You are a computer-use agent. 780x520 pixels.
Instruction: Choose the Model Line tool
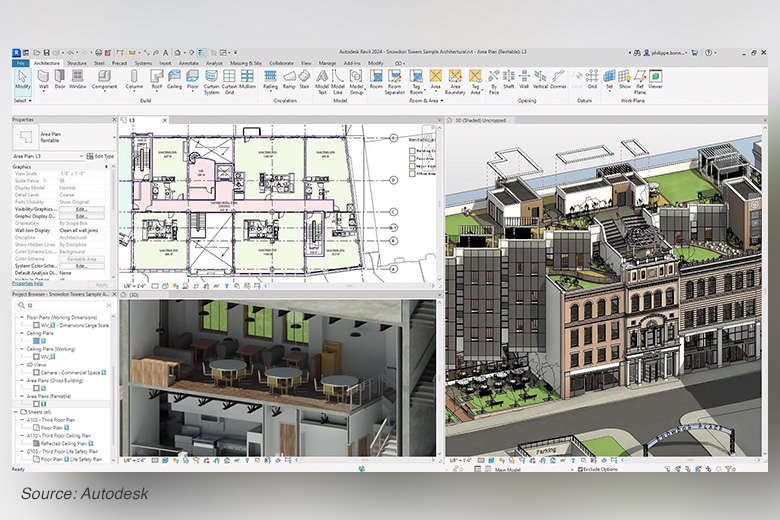(x=338, y=82)
